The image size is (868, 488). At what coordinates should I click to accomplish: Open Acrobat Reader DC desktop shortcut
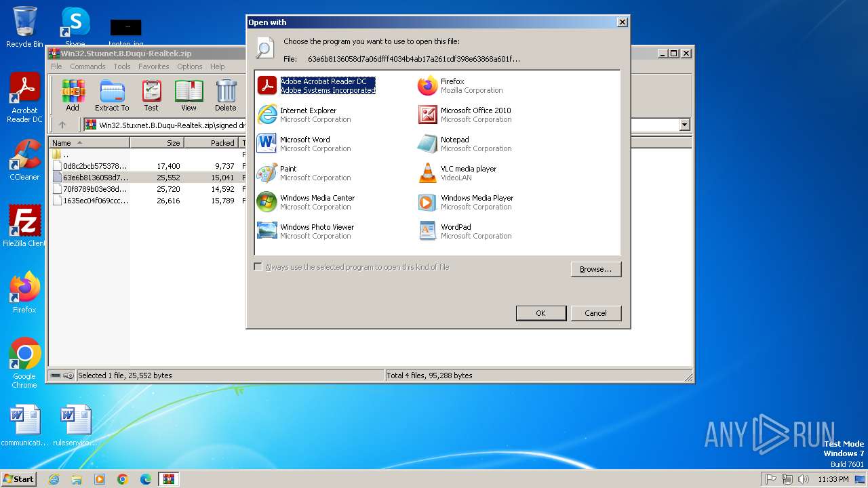(x=24, y=98)
